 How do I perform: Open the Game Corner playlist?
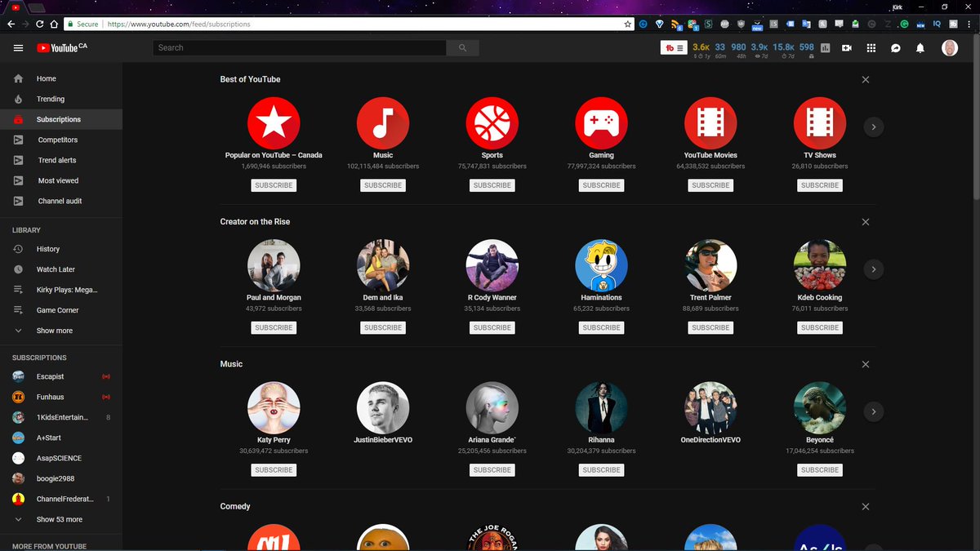[x=61, y=310]
